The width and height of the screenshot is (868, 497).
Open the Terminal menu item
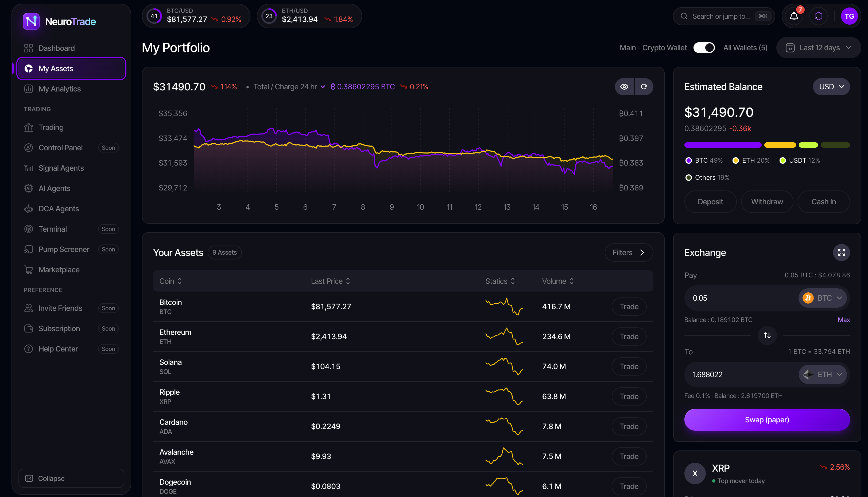[x=71, y=229]
